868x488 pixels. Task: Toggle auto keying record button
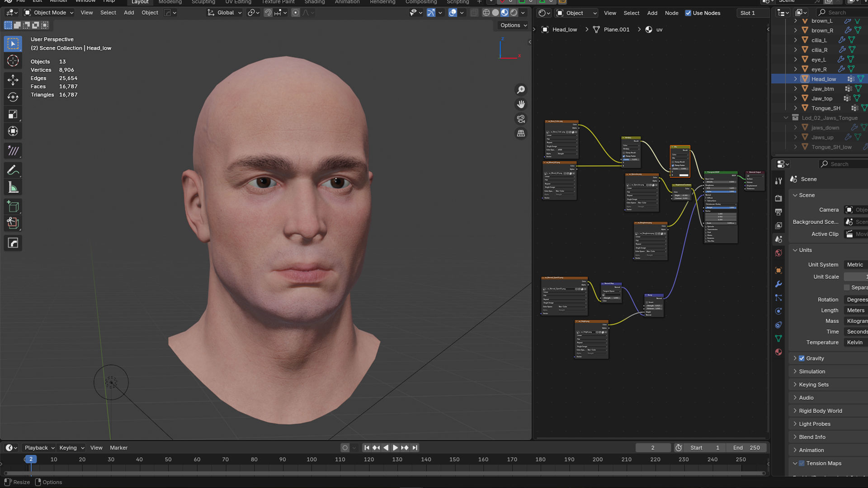[x=345, y=448]
